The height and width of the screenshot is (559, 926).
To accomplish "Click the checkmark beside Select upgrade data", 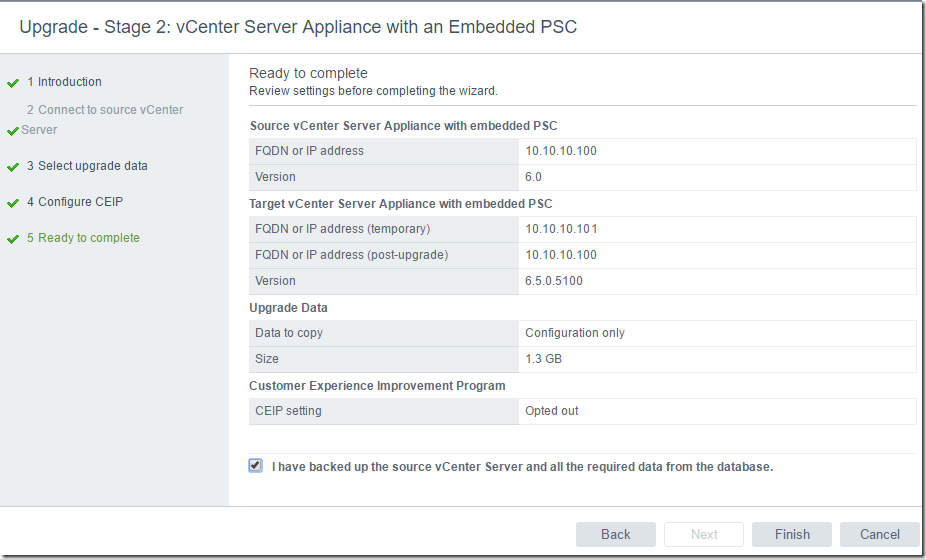I will click(x=13, y=167).
